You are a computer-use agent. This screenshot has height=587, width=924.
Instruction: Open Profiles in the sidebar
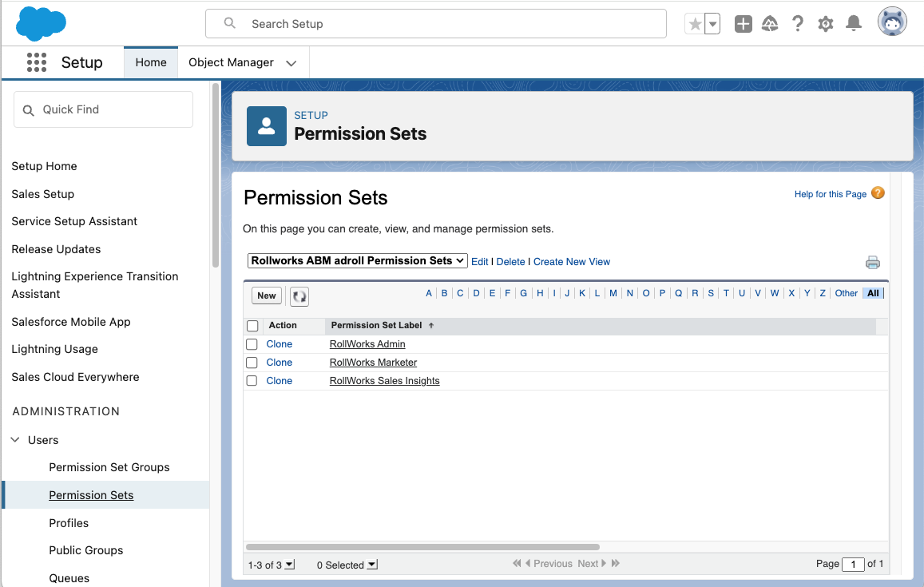click(x=69, y=523)
